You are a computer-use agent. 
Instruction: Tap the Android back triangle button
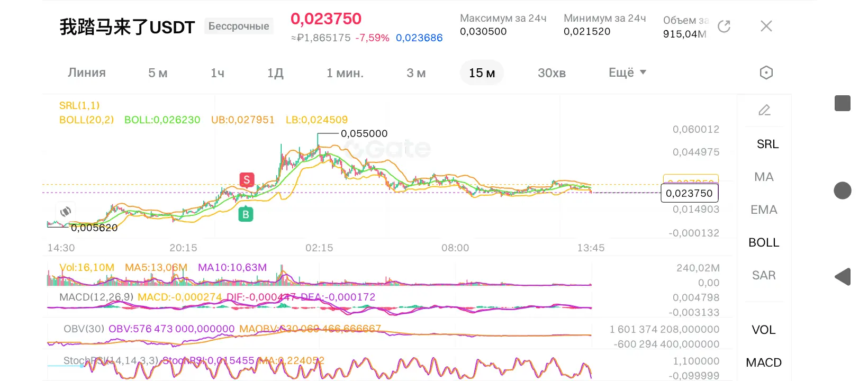[x=843, y=277]
